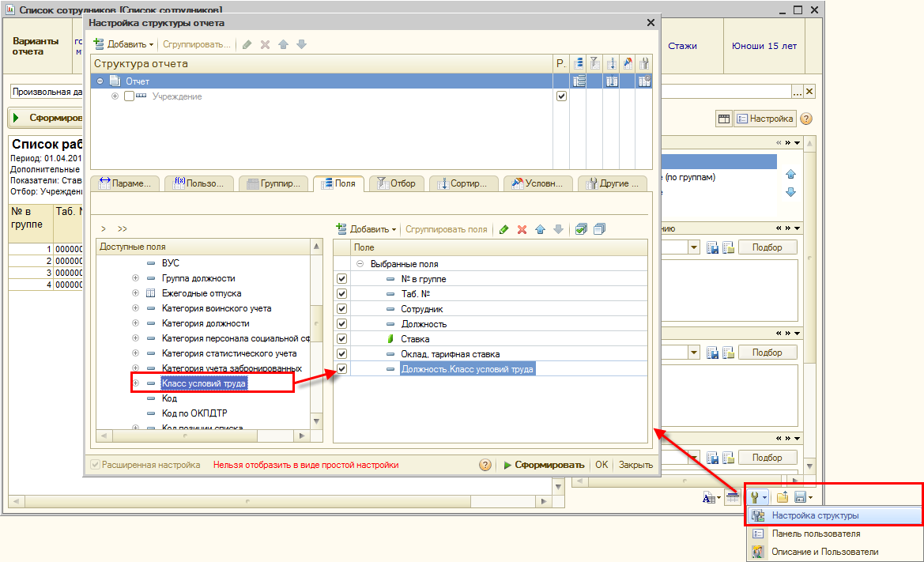Switch to Группир... tab

[274, 184]
